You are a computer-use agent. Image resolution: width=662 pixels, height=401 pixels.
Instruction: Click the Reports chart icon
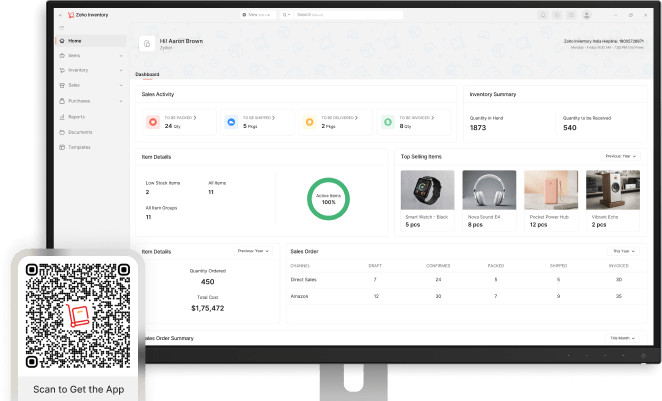pyautogui.click(x=62, y=117)
